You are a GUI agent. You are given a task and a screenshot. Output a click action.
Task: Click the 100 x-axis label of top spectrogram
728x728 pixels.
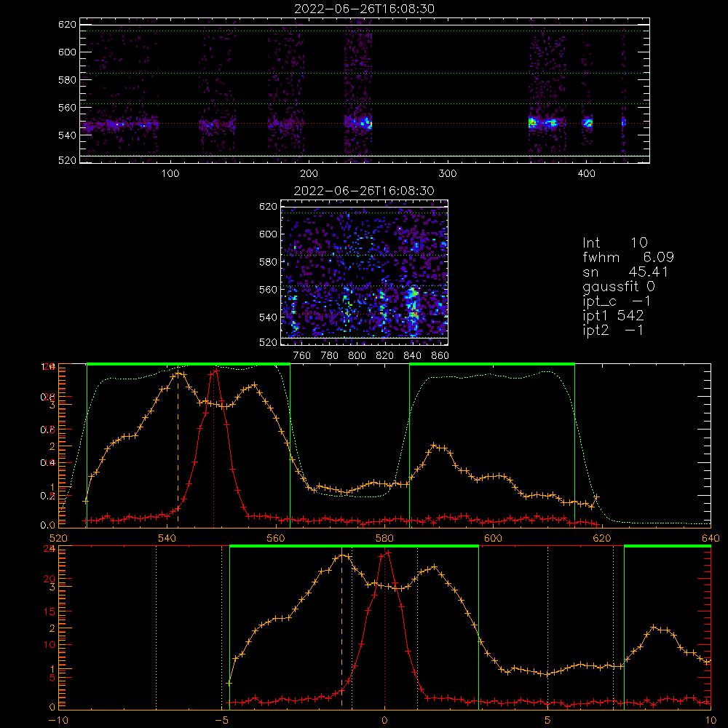[170, 174]
